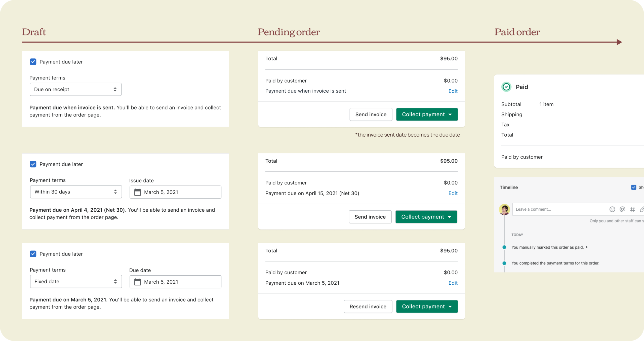Uncheck the first Payment due later checkbox
The image size is (644, 341).
tap(33, 62)
